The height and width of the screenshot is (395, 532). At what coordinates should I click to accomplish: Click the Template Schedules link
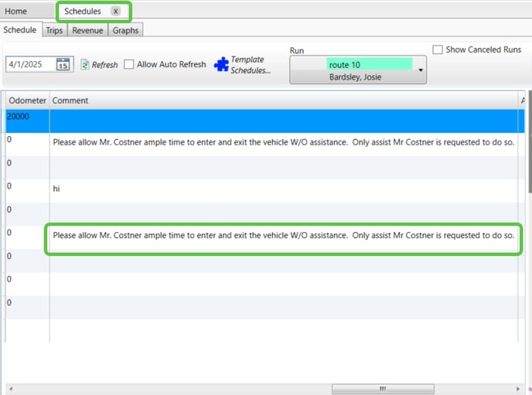click(x=251, y=65)
